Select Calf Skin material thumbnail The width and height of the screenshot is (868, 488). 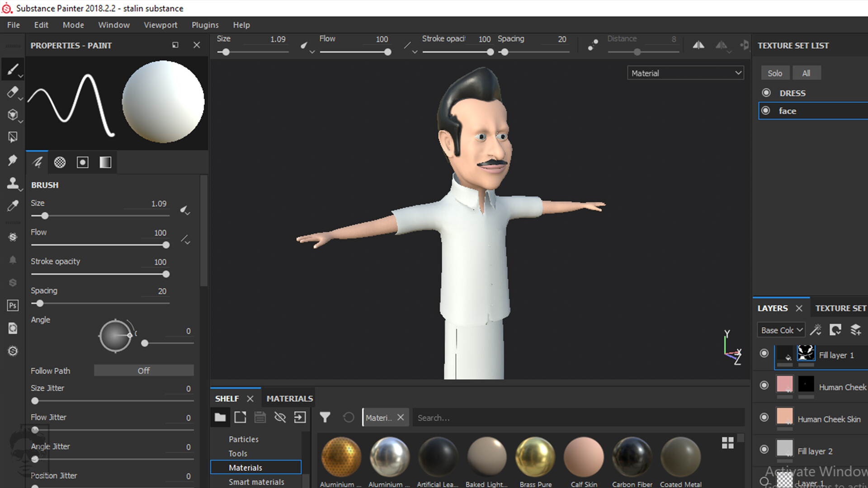coord(584,457)
